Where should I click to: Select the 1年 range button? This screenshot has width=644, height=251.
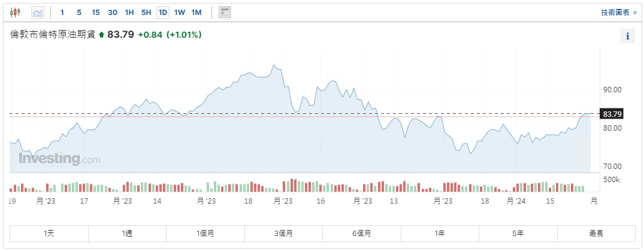(x=440, y=233)
